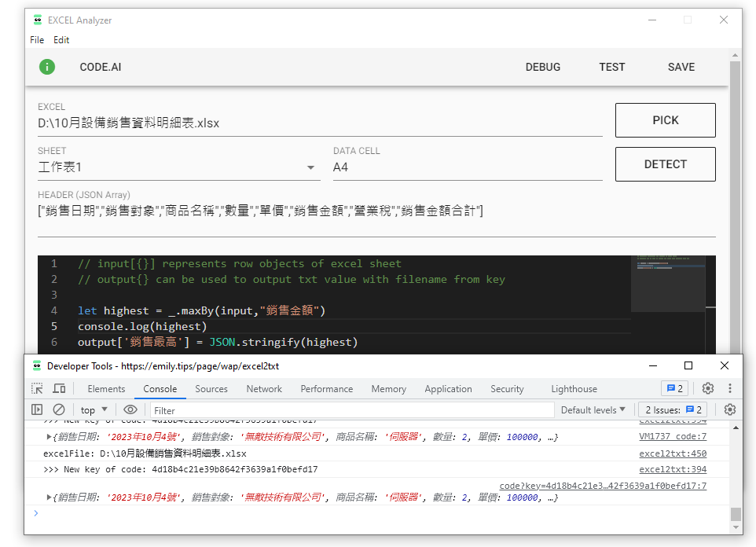Screen dimensions: 756x547
Task: Click the excelFile log line in console
Action: pos(145,453)
